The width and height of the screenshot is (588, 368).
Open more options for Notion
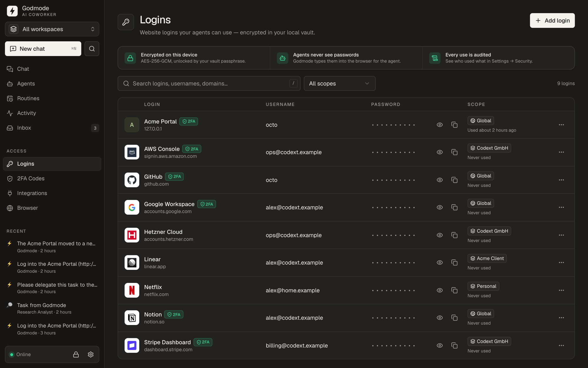(x=561, y=318)
